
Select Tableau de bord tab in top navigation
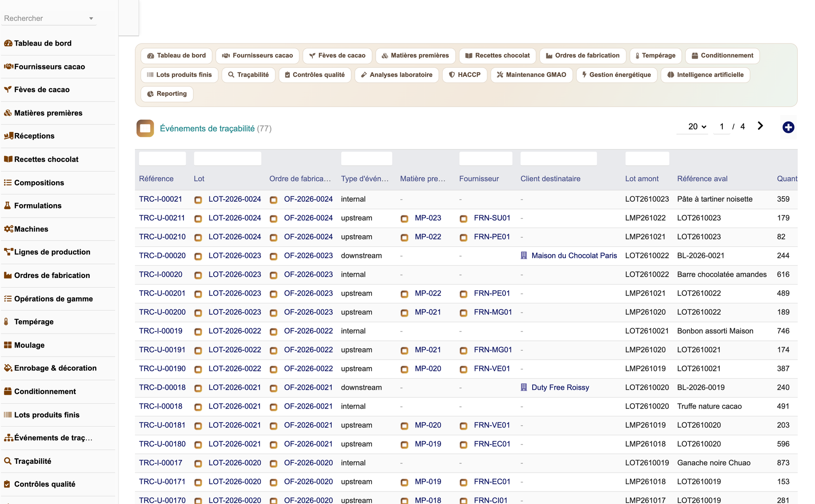click(x=176, y=56)
